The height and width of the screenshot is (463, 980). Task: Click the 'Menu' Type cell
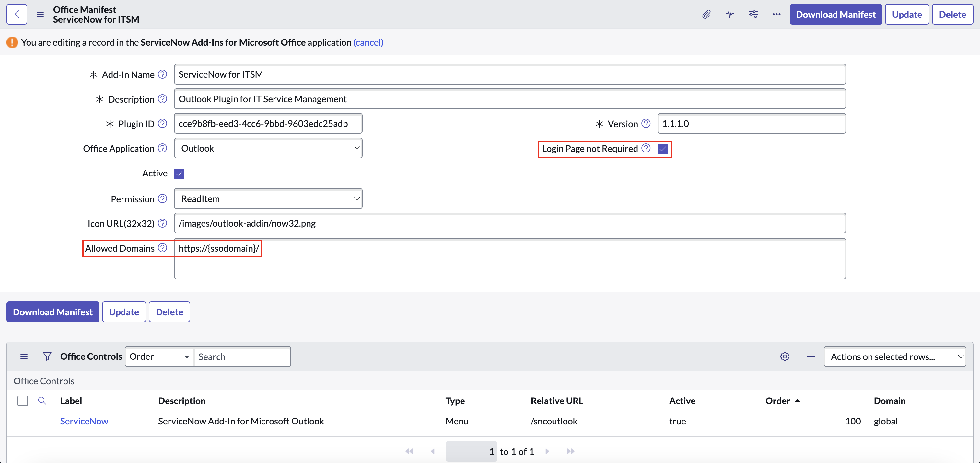(x=457, y=421)
